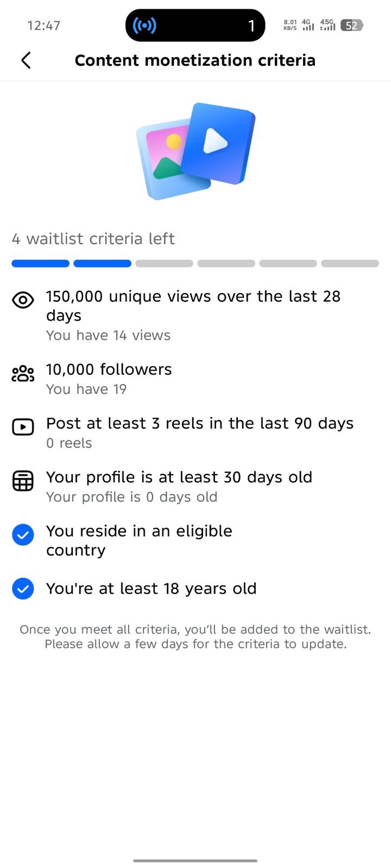Tap the first filled progress segment
This screenshot has width=391, height=868.
point(41,264)
